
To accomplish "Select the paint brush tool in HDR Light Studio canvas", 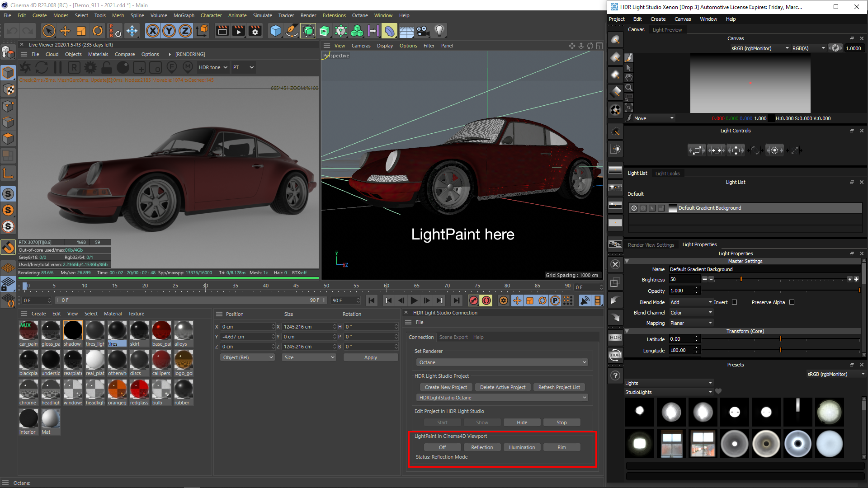I will [629, 58].
